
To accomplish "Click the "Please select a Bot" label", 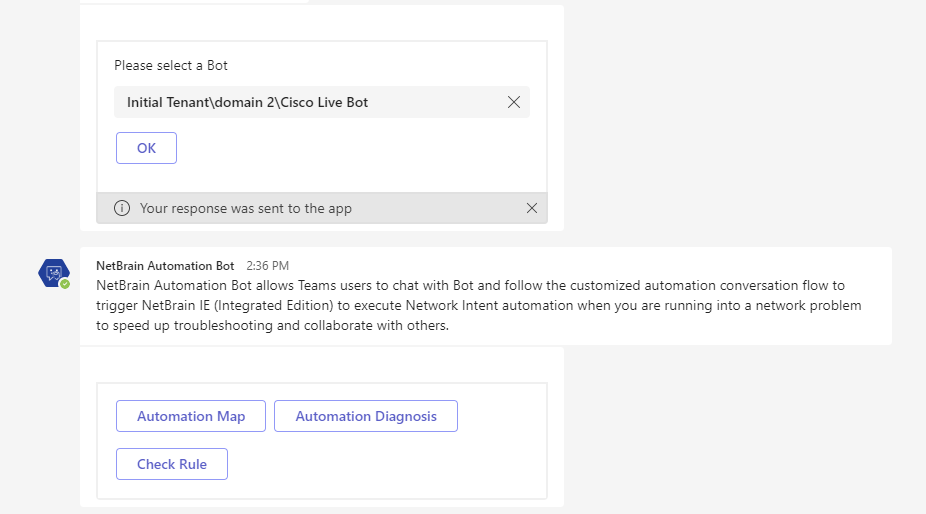I will [x=171, y=66].
